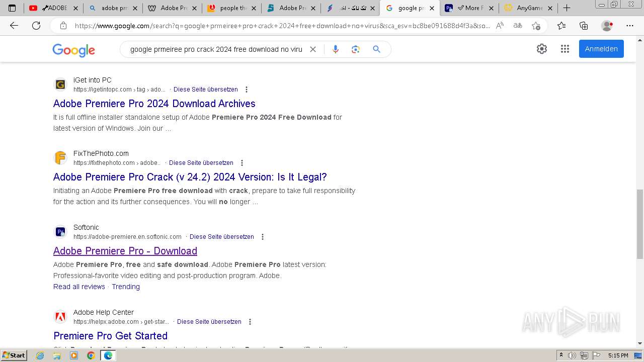The width and height of the screenshot is (644, 362).
Task: Open the Windows Start menu
Action: pos(14,355)
